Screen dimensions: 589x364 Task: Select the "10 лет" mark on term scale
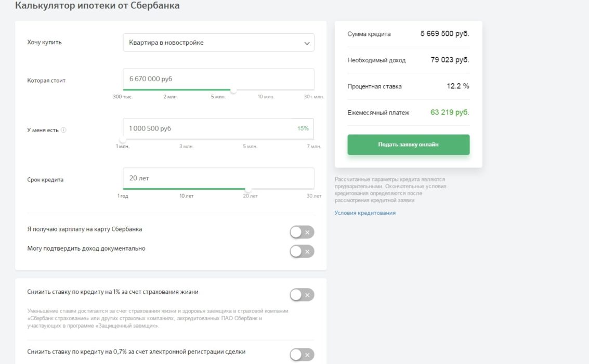(x=186, y=196)
